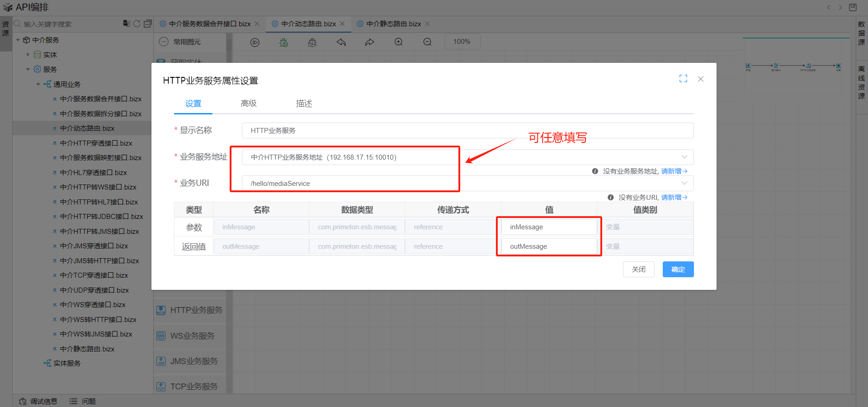Select the WS业务服务 palette icon

pos(161,336)
